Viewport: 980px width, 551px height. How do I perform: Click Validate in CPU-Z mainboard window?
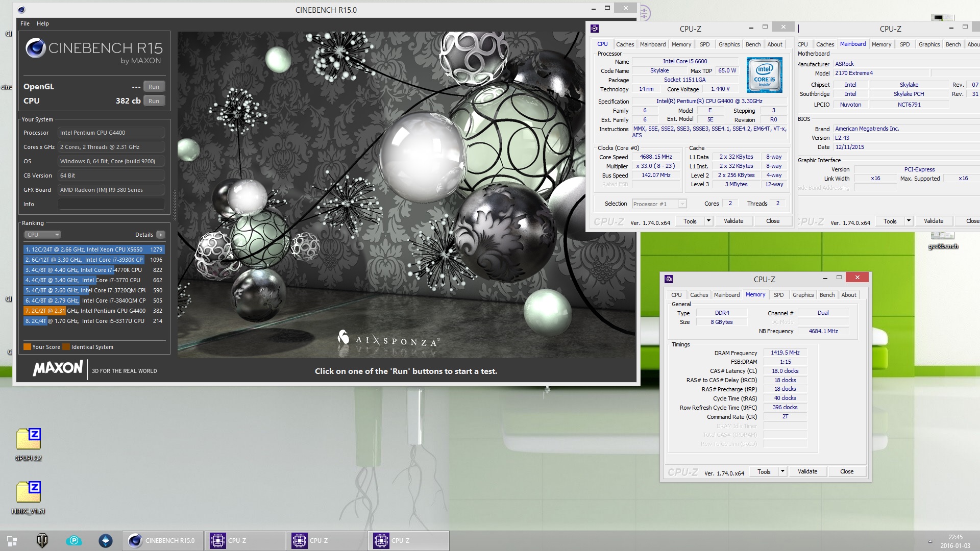point(934,221)
